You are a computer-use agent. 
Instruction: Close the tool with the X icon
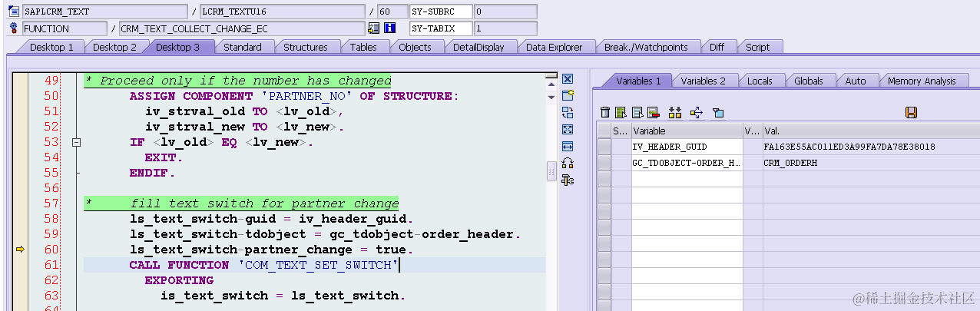coord(568,79)
